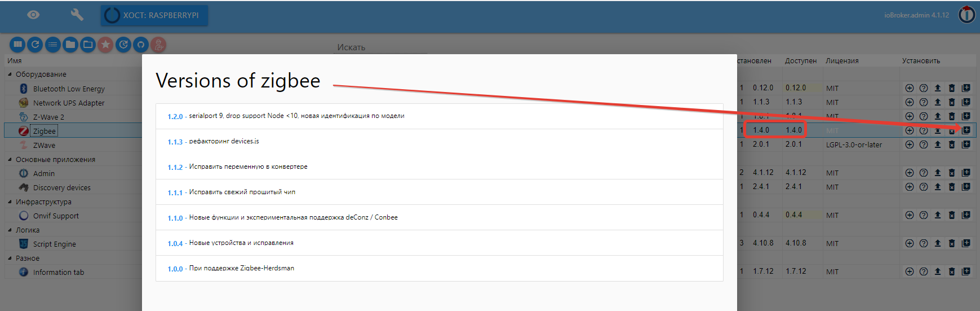
Task: Collapse all groups with closed folder button
Action: point(70,44)
